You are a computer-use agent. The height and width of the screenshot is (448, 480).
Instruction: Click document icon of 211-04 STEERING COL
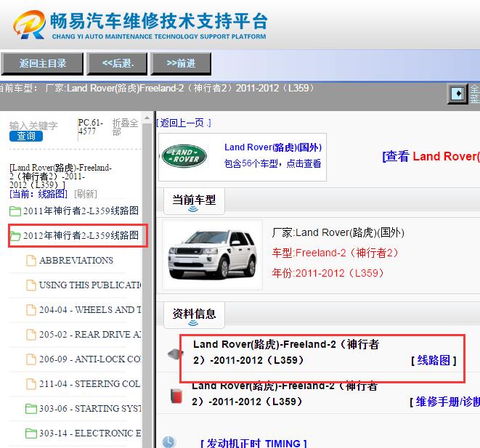click(31, 383)
